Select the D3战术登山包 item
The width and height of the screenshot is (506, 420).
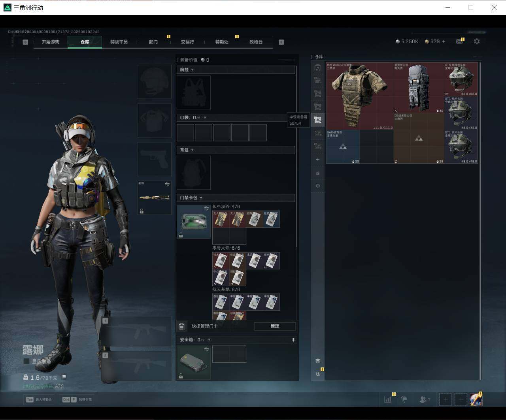419,138
